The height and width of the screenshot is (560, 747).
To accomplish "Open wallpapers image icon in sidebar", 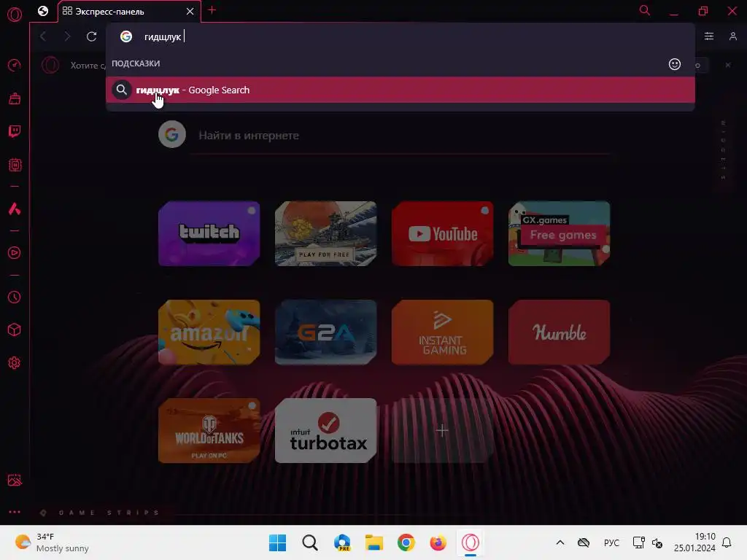I will pos(15,480).
